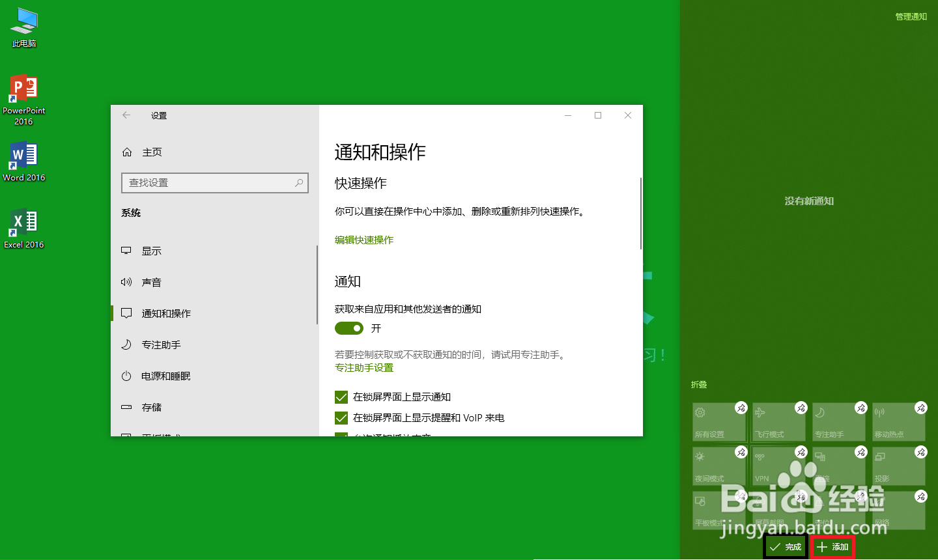This screenshot has width=938, height=560.
Task: Focus the 查找设置 search field
Action: point(215,183)
